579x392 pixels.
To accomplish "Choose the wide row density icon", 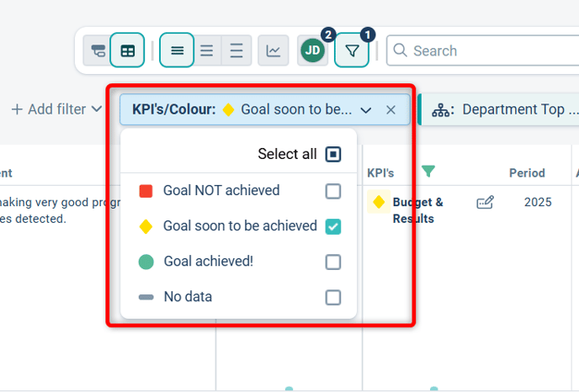I will click(x=236, y=50).
